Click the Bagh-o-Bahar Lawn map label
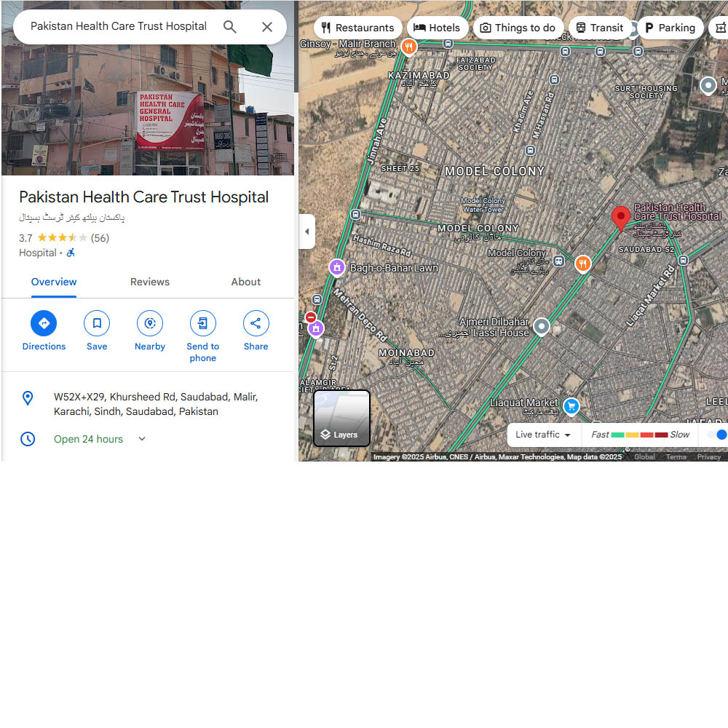The height and width of the screenshot is (728, 728). click(394, 268)
